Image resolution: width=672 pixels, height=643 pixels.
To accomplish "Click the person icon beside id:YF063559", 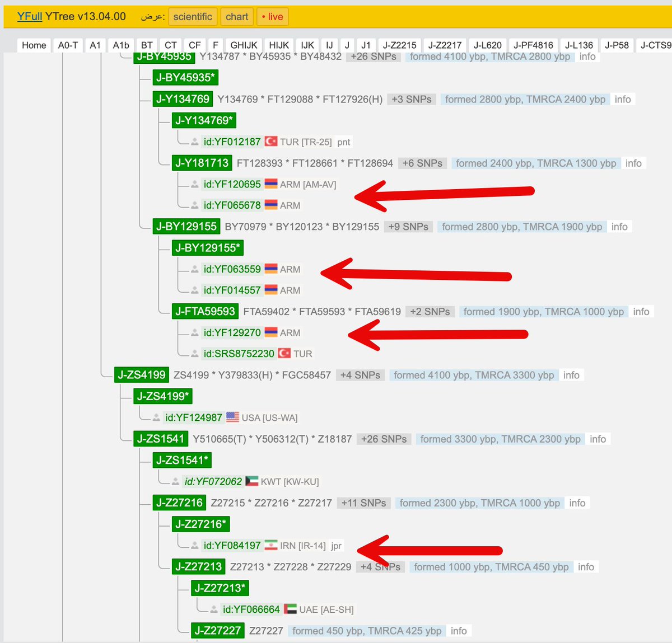I will [194, 270].
